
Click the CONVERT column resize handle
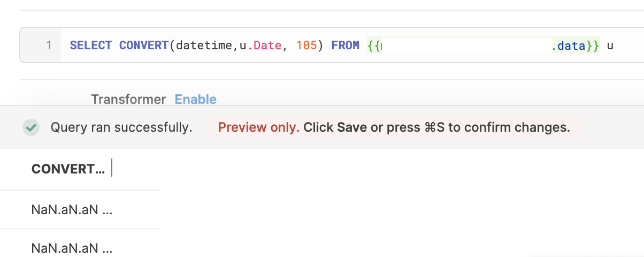[112, 169]
